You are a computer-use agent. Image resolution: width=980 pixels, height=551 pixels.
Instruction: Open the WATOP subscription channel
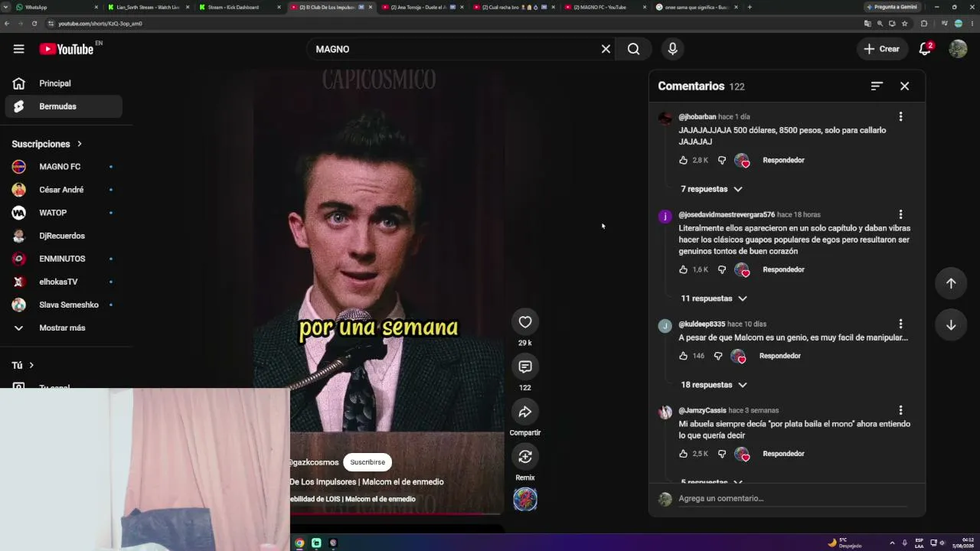click(64, 213)
